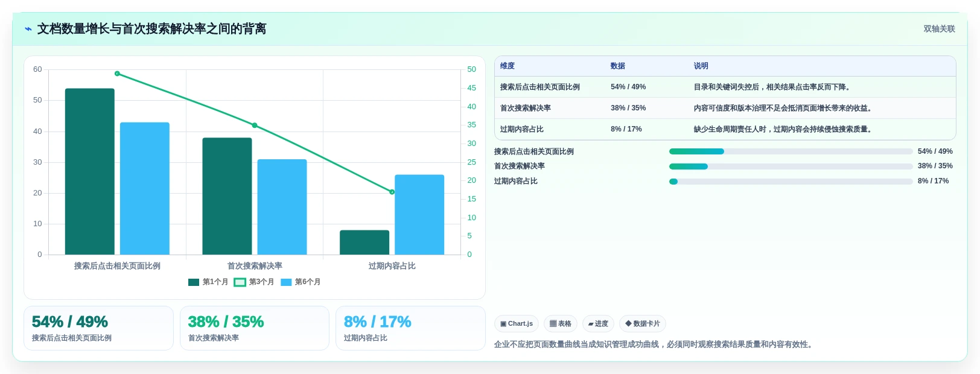The height and width of the screenshot is (374, 980).
Task: Click the chart title 文档数量增长与首次搜索解决率之间的背离
Action: (151, 29)
